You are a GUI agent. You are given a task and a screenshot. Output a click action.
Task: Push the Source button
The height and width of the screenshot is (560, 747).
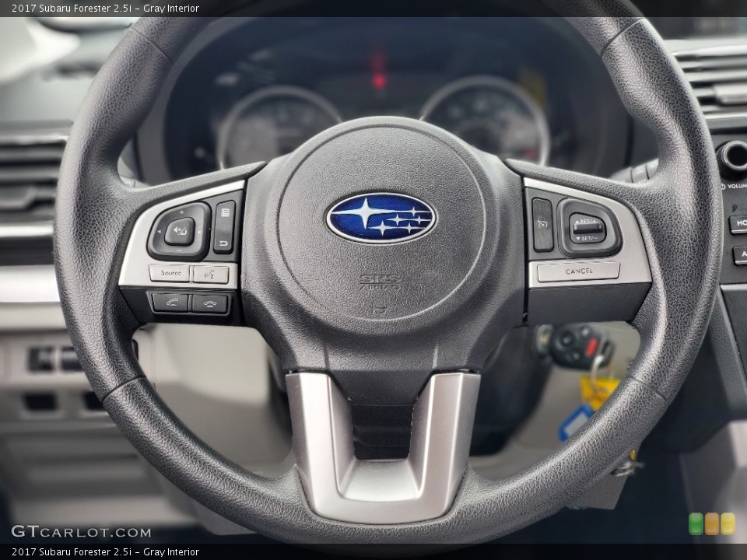[x=170, y=273]
